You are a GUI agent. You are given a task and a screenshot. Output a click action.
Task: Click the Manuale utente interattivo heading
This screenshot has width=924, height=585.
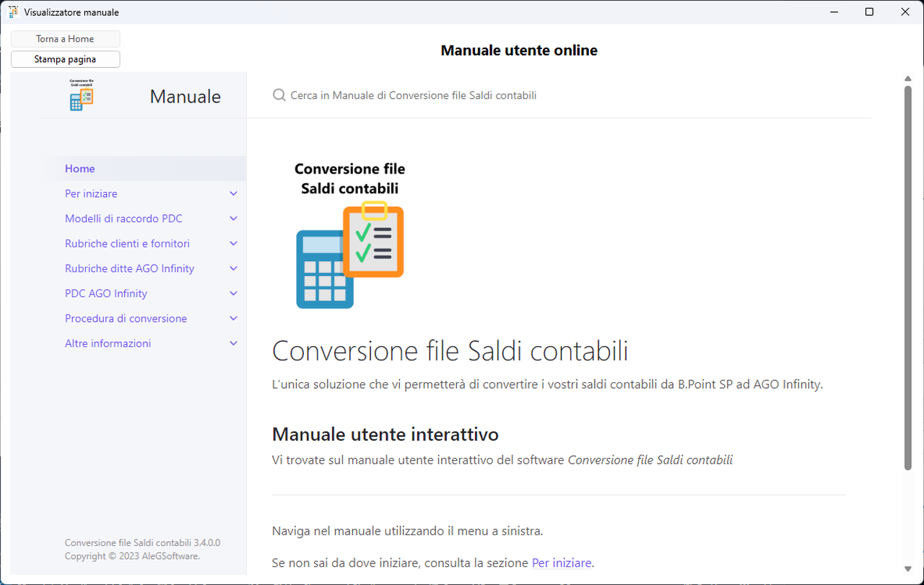pos(385,434)
